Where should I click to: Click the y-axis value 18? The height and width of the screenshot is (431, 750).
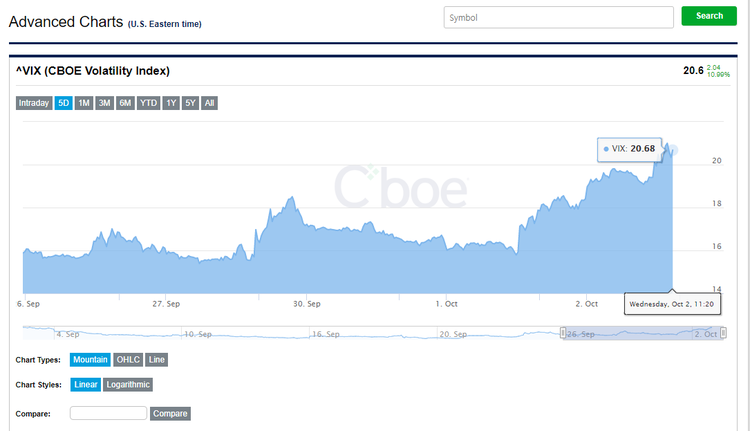click(x=717, y=203)
